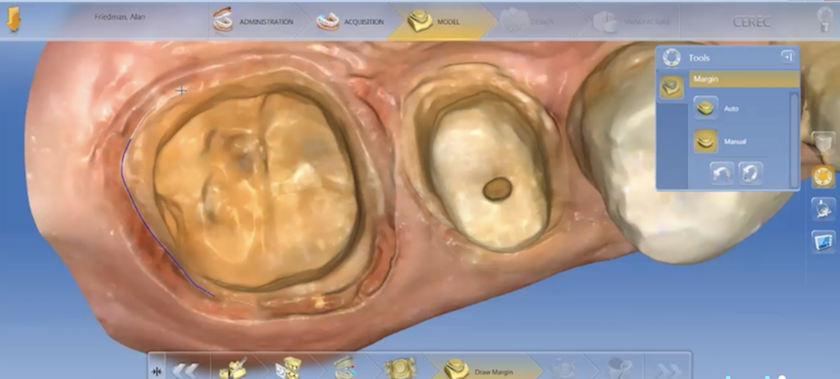
Task: Collapse the Tools panel with pin button
Action: 787,56
